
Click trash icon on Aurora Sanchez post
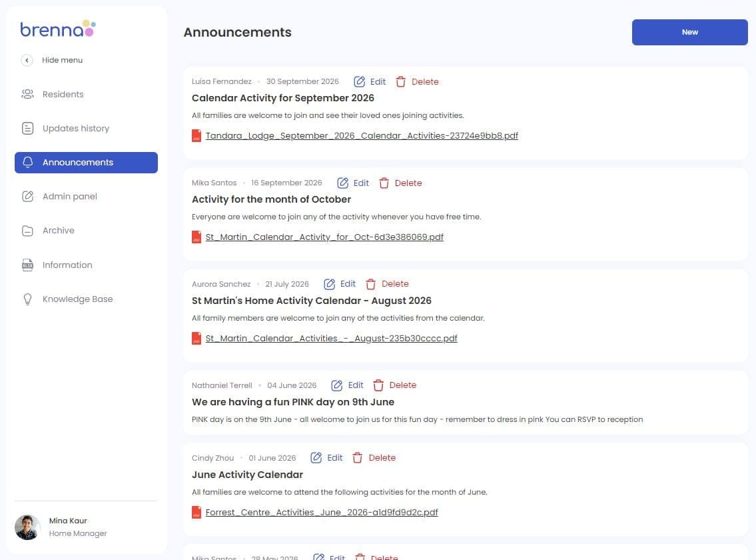pyautogui.click(x=371, y=284)
